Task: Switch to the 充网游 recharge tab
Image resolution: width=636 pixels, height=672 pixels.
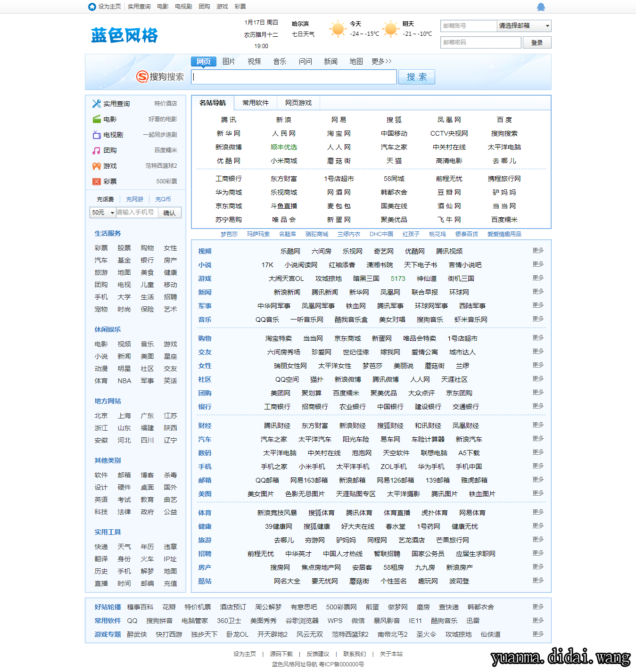Action: 134,199
